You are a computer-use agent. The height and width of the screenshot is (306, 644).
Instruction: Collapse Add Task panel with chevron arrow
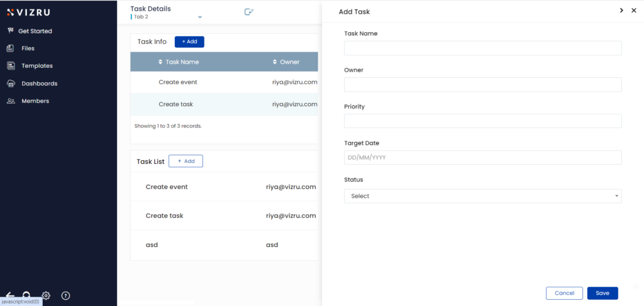(x=621, y=11)
